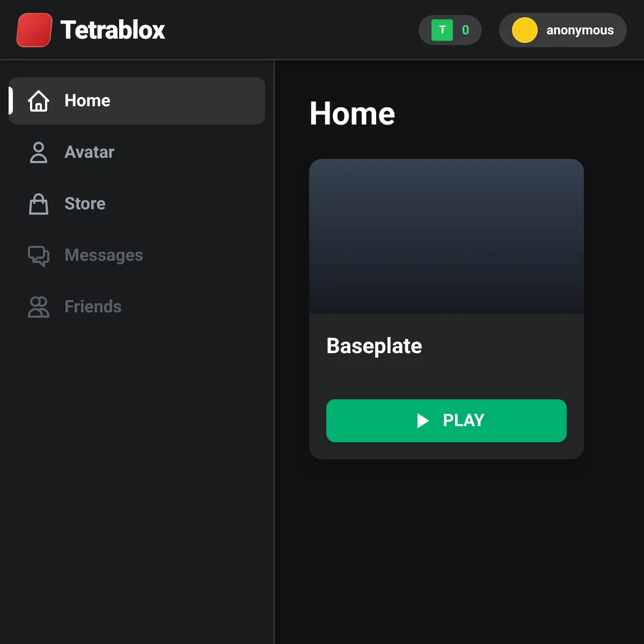
Task: Select Friends in the sidebar
Action: [137, 307]
